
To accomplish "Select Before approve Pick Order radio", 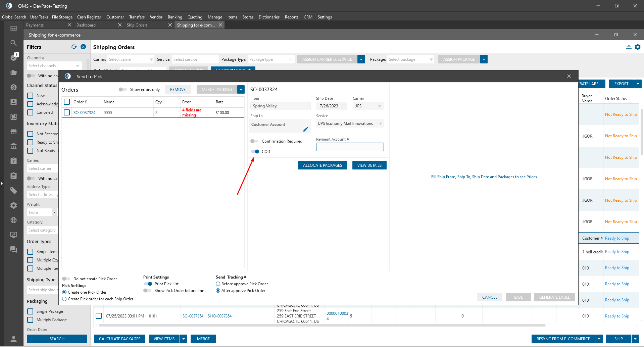I will pos(218,284).
